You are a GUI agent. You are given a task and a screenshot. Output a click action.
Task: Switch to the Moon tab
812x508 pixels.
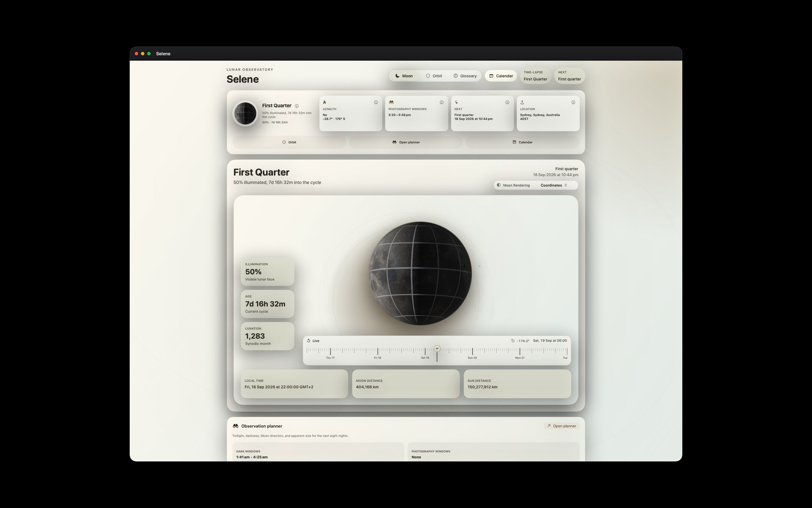point(404,76)
